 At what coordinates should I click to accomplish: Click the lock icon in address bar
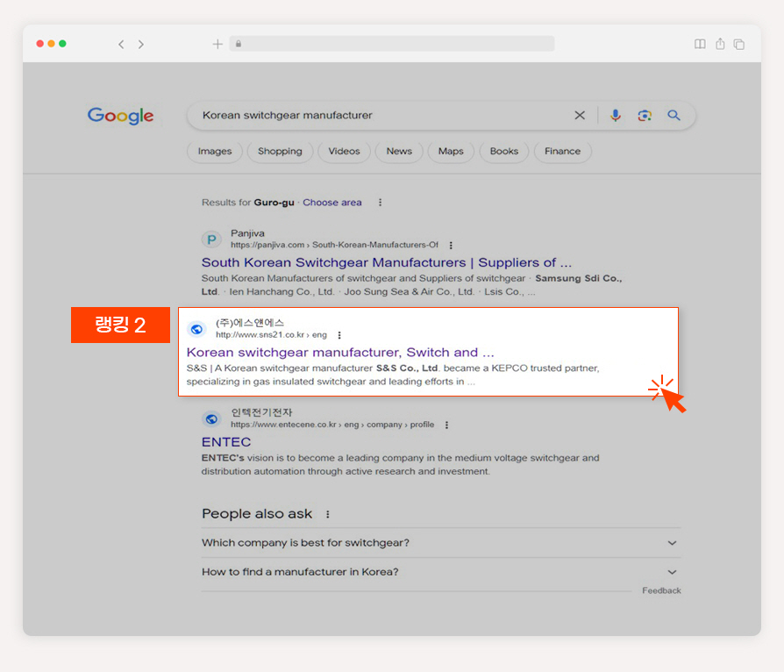[x=239, y=44]
